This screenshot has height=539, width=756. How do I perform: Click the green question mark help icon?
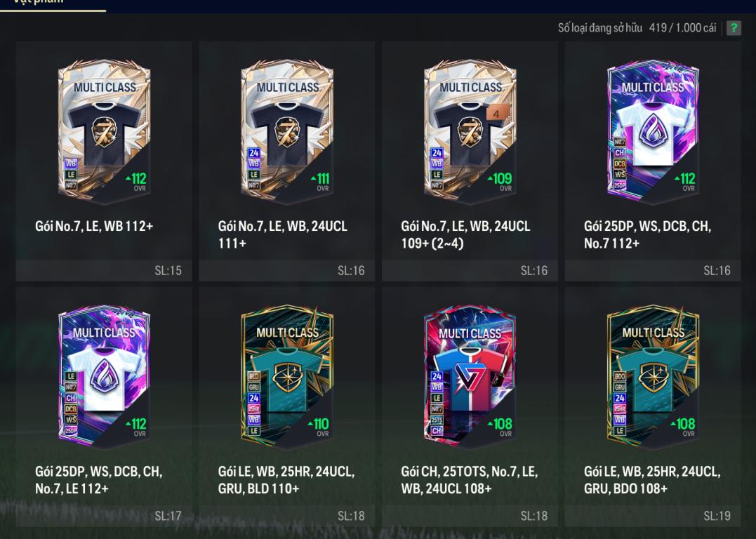734,28
